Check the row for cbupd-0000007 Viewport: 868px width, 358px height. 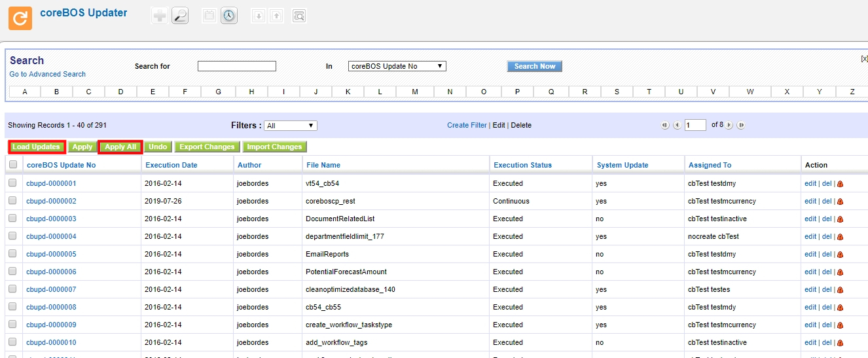tap(12, 289)
